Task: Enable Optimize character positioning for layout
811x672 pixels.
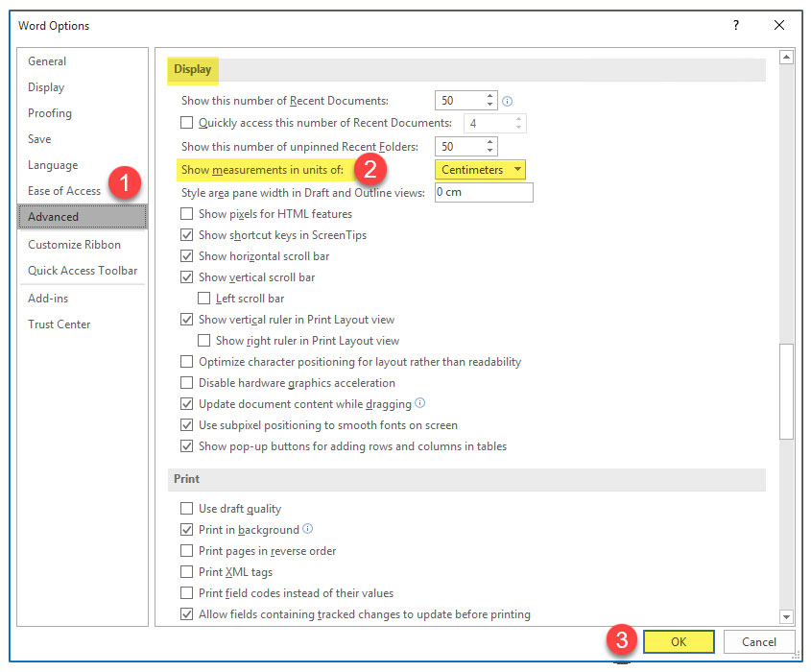Action: (x=186, y=362)
